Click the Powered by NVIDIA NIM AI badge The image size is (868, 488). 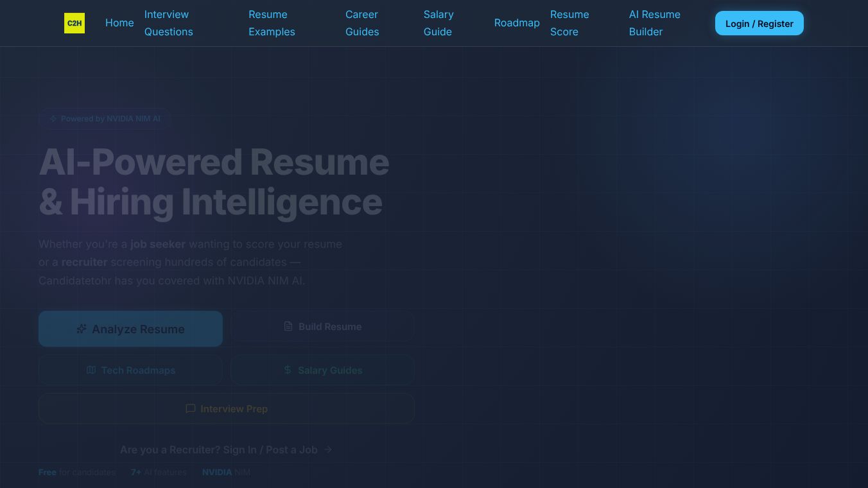(x=105, y=119)
